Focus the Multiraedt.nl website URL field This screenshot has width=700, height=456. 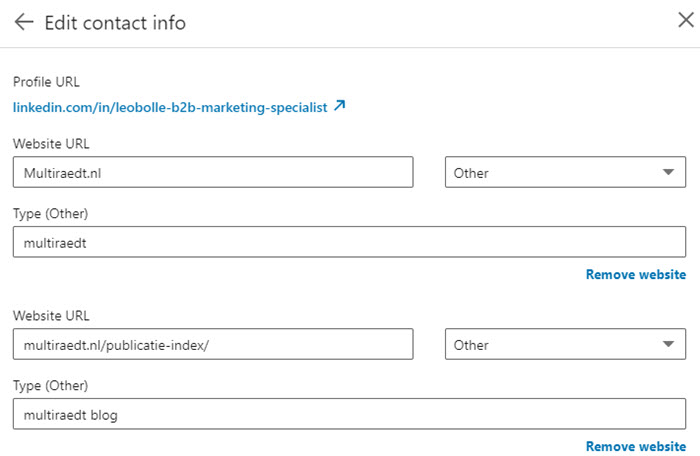213,172
